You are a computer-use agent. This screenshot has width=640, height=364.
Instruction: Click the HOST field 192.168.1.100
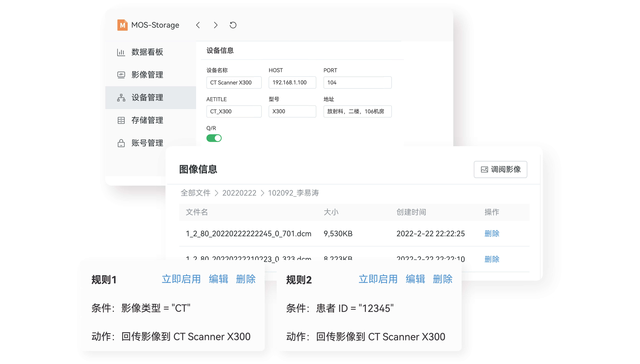292,82
